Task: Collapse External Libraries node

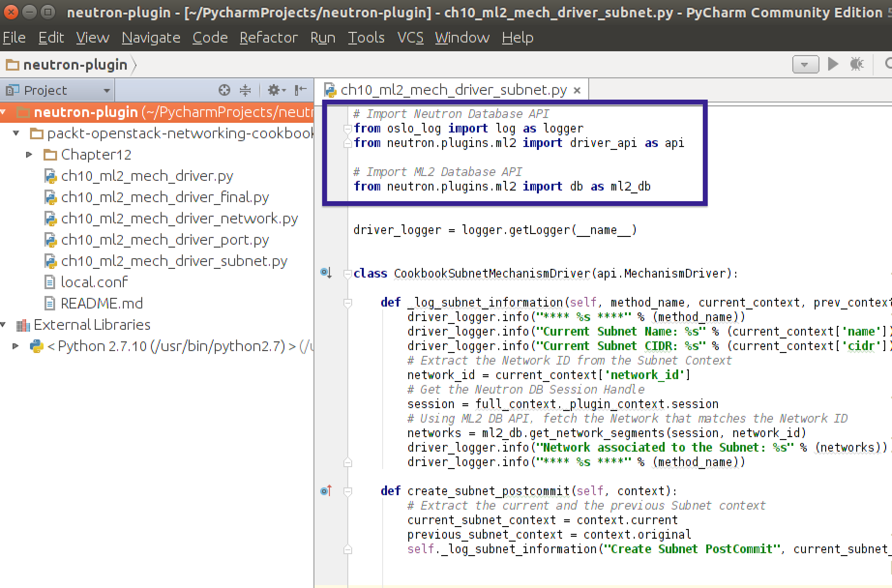Action: tap(3, 324)
